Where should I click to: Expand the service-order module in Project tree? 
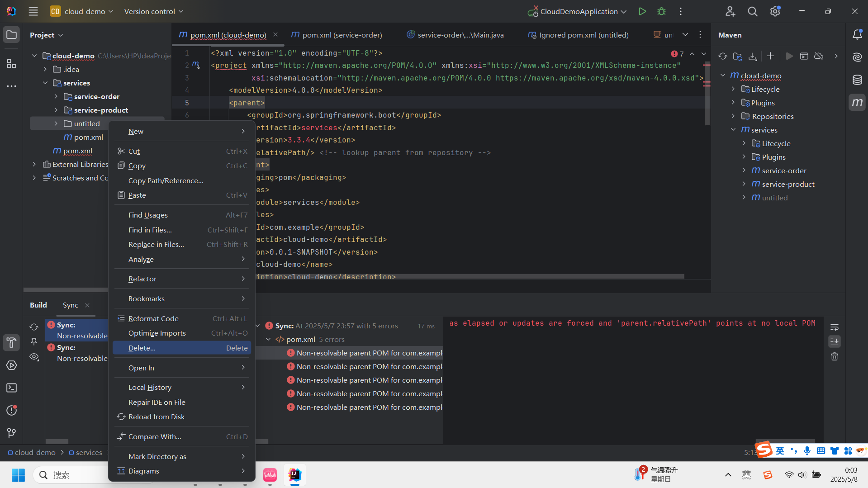tap(56, 96)
